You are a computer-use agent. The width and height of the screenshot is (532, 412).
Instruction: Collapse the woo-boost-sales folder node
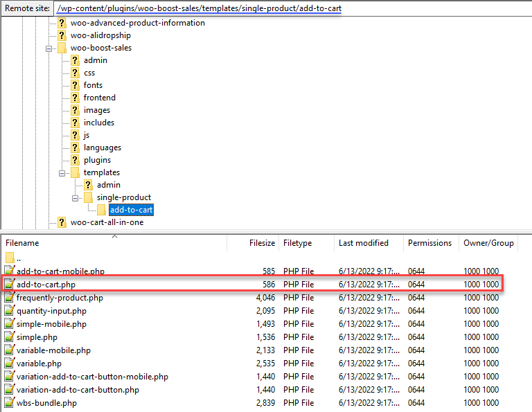[49, 49]
